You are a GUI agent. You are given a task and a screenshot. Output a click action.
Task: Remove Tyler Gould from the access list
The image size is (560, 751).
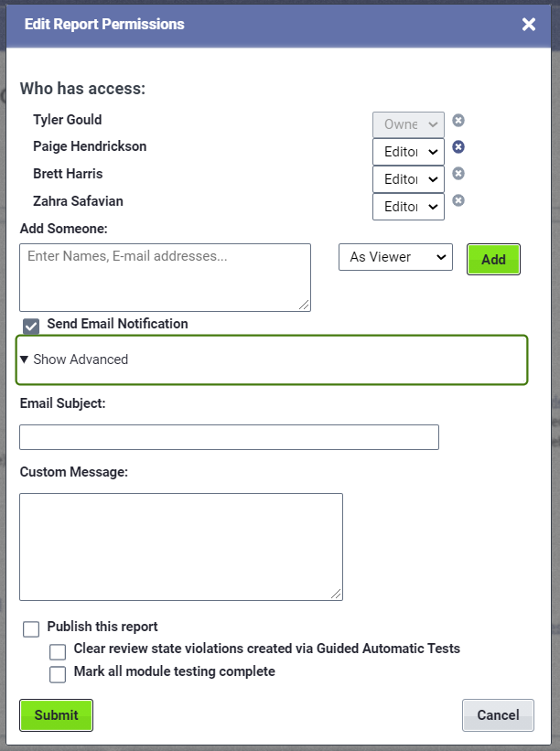point(458,120)
